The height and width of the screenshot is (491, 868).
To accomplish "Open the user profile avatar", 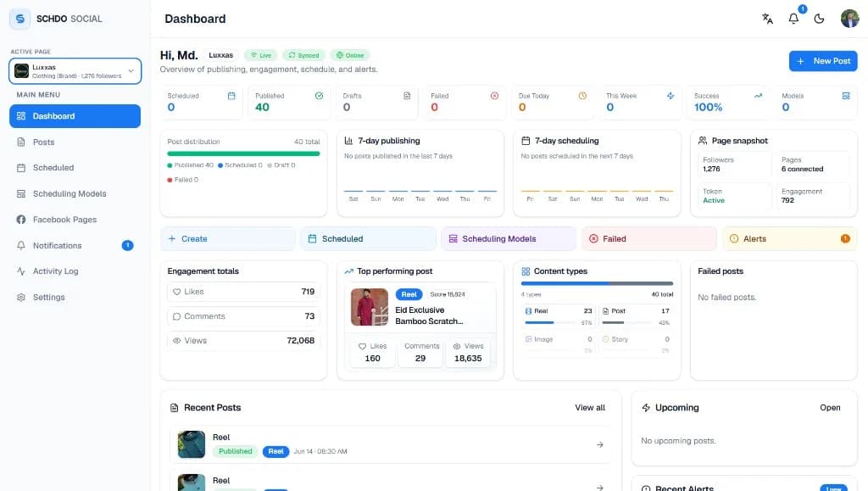I will point(849,19).
